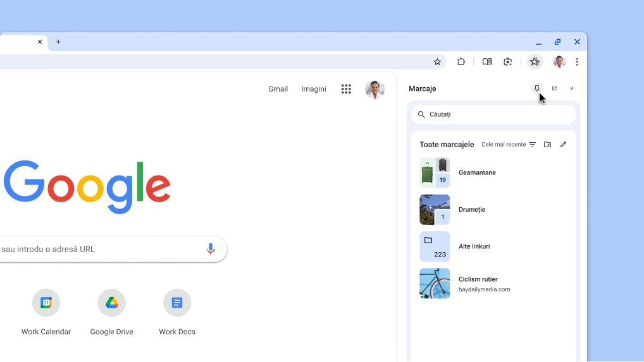This screenshot has width=644, height=362.
Task: Click the Geamantane suitcase thumbnail
Action: click(435, 172)
